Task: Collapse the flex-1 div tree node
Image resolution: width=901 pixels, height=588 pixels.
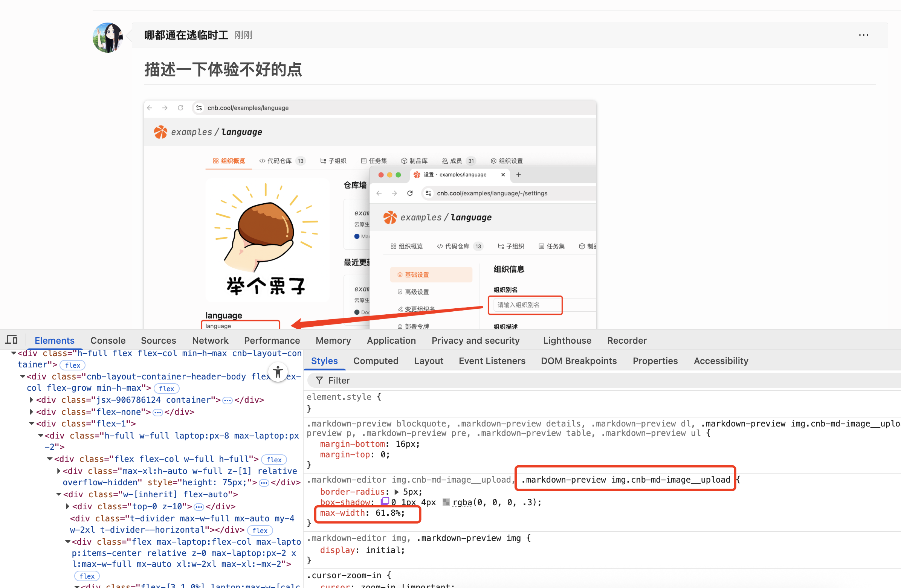Action: coord(31,423)
